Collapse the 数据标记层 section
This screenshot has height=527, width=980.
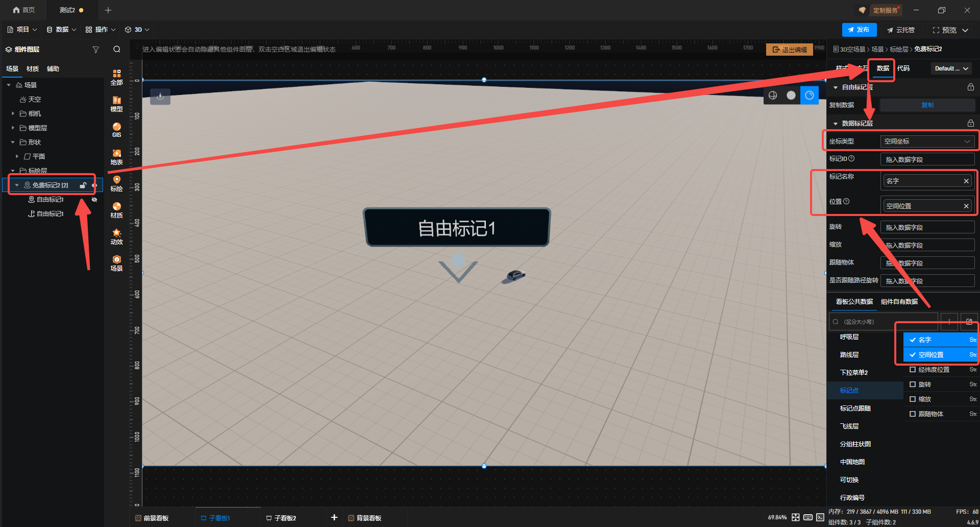[x=836, y=124]
